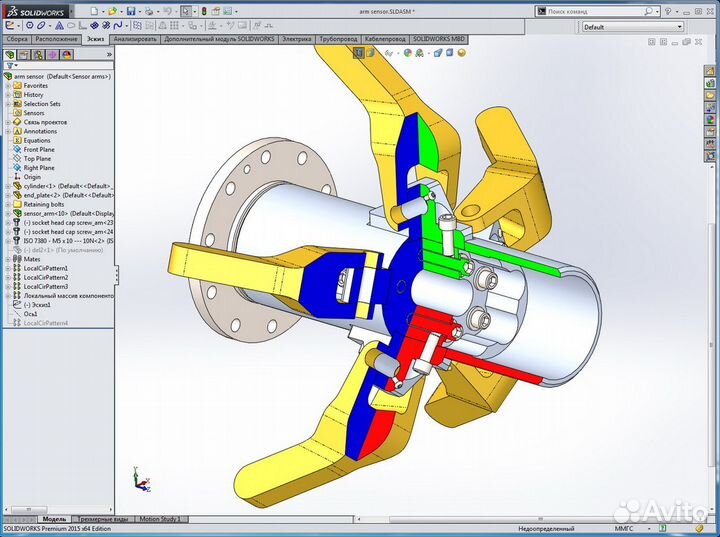Select the arrow cursor Select tool
The height and width of the screenshot is (537, 720).
pos(186,11)
